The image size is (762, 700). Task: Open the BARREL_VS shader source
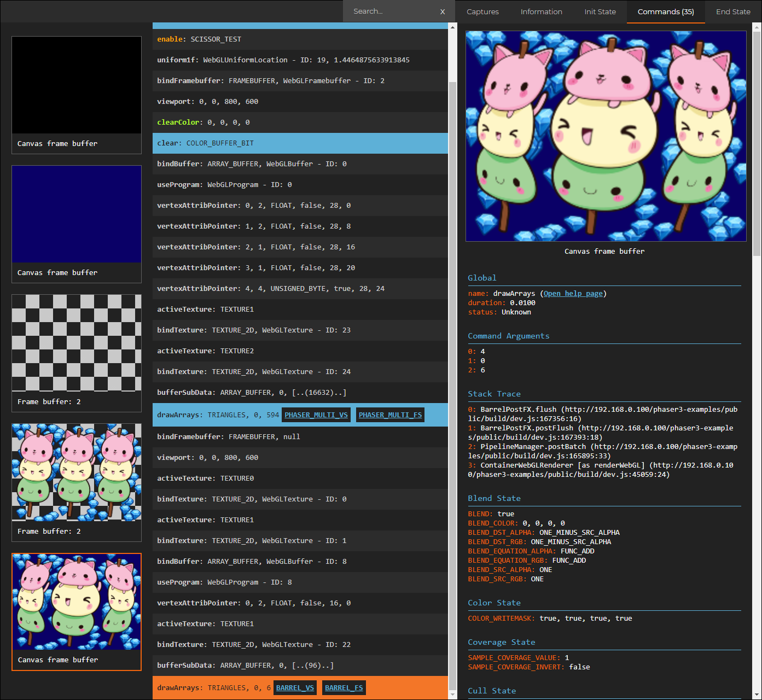click(295, 687)
